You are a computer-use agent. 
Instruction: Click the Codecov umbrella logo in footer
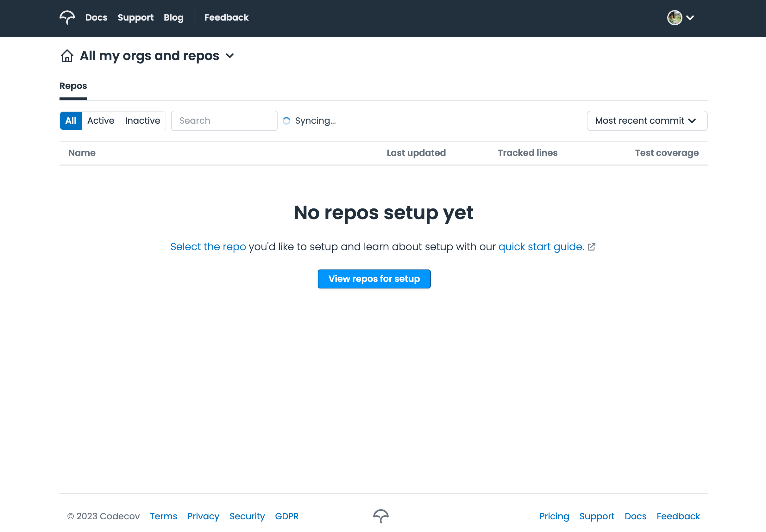click(381, 516)
